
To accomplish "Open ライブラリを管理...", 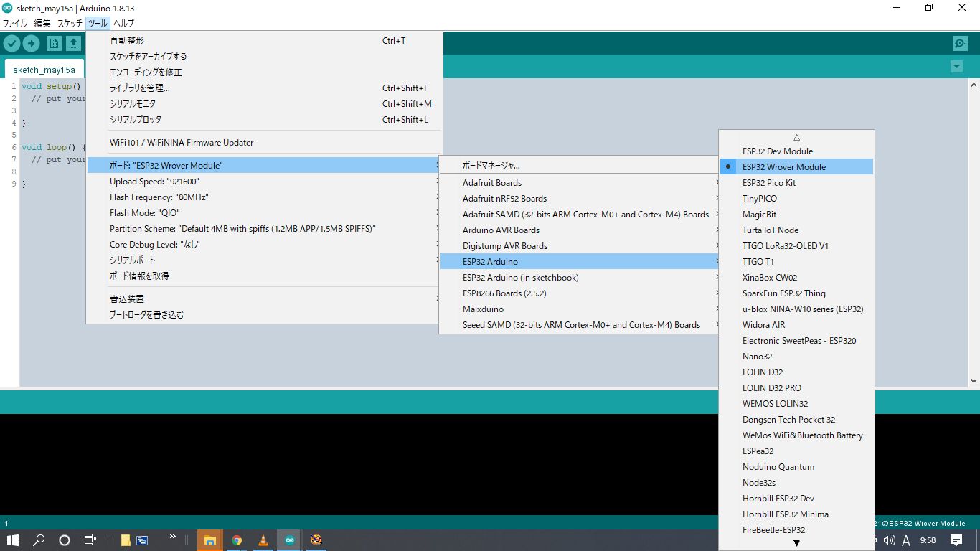I will click(264, 88).
